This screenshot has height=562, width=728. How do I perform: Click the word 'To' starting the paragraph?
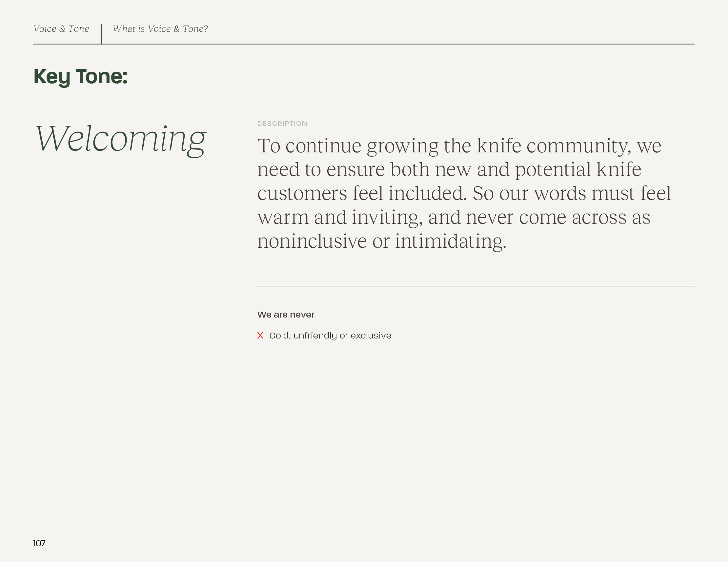pos(268,146)
